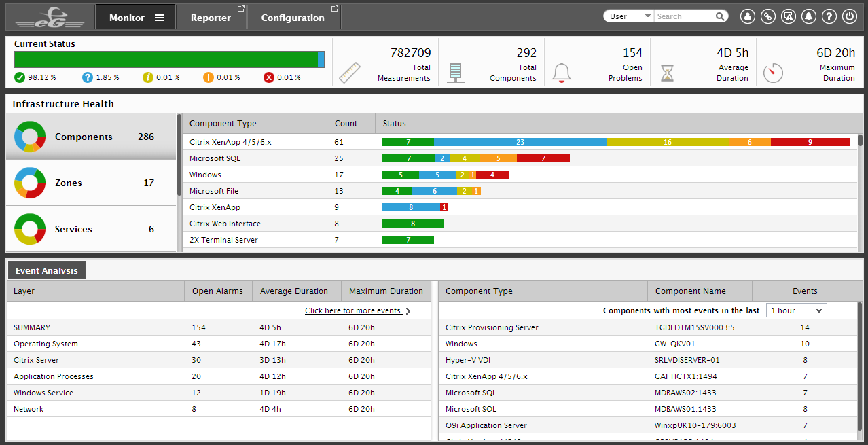Click component name SRLVDISERVER-01

coord(687,360)
